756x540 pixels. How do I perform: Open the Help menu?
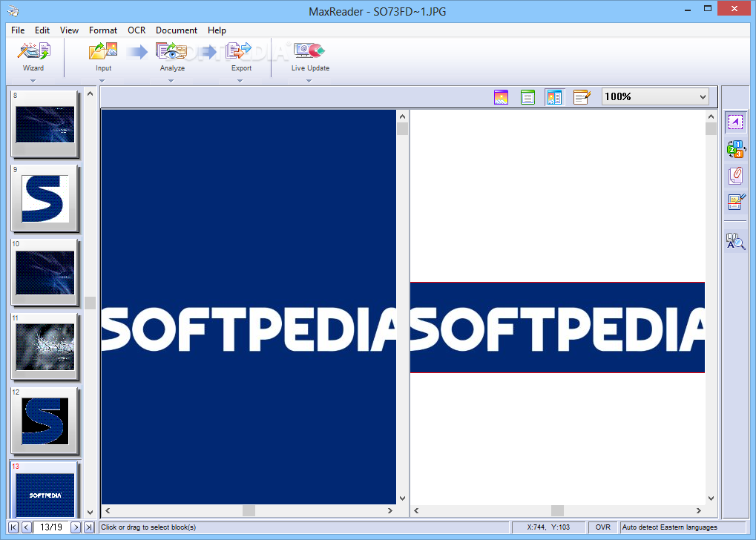coord(217,30)
